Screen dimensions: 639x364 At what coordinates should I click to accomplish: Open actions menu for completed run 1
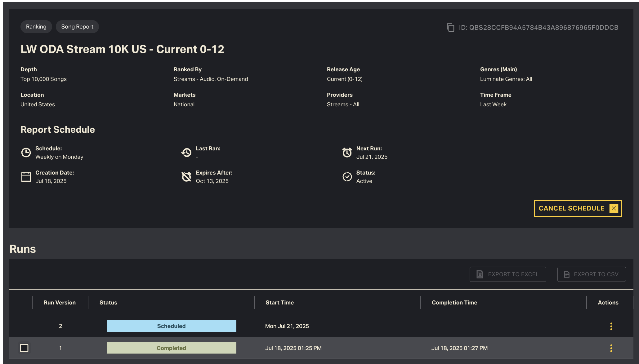(x=611, y=348)
